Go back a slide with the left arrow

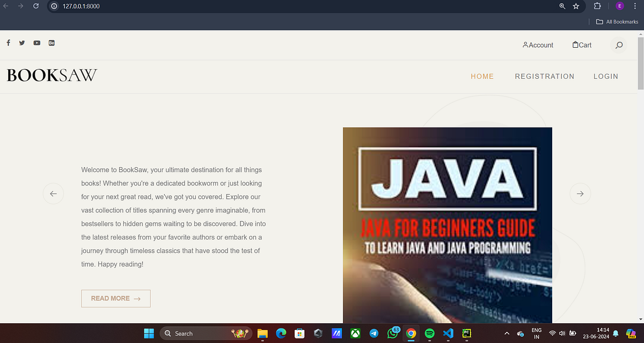click(53, 193)
